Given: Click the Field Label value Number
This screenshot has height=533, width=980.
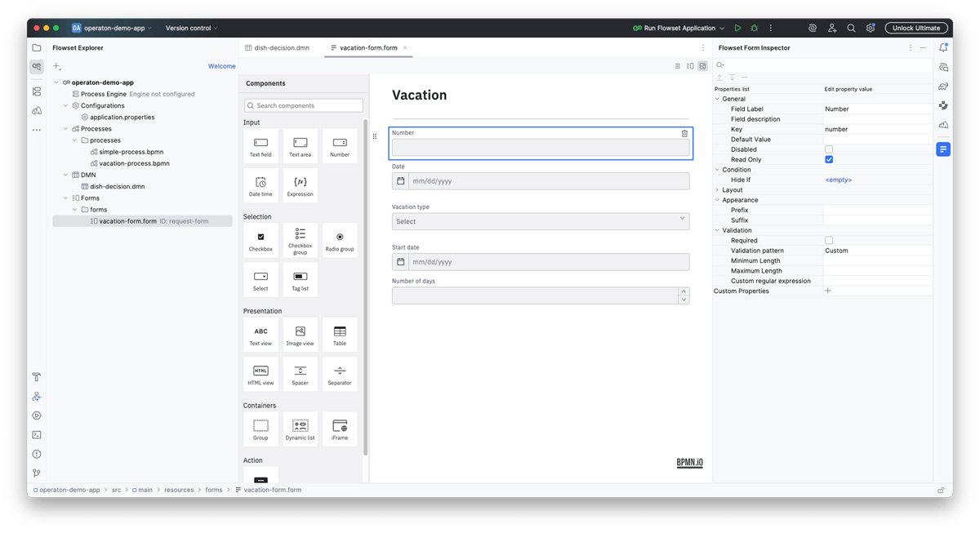Looking at the screenshot, I should tap(837, 109).
